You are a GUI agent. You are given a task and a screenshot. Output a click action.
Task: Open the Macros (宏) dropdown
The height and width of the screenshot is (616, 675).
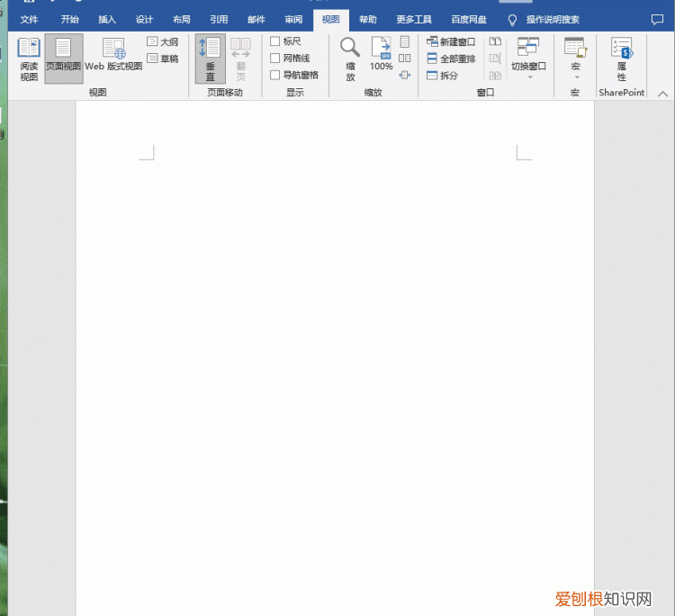575,59
